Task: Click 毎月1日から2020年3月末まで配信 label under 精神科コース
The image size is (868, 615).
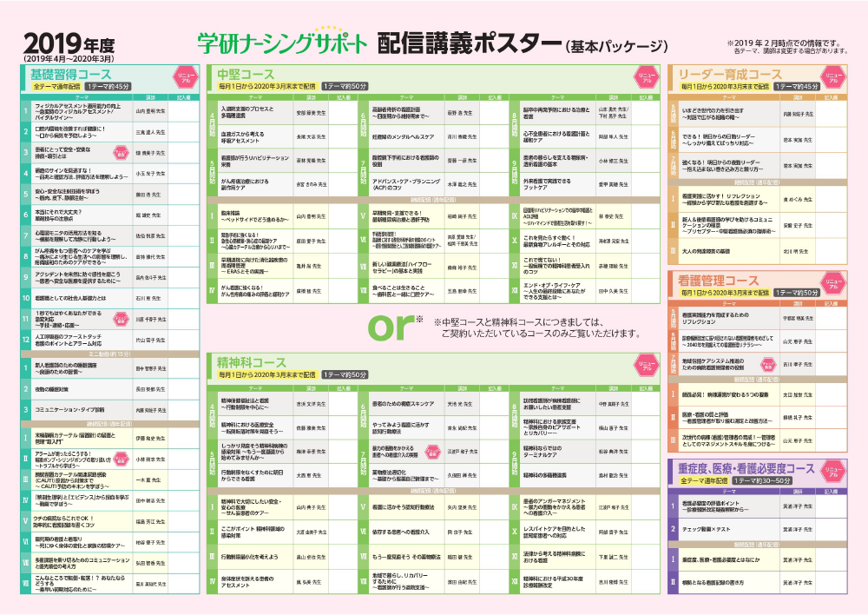Action: pos(266,374)
